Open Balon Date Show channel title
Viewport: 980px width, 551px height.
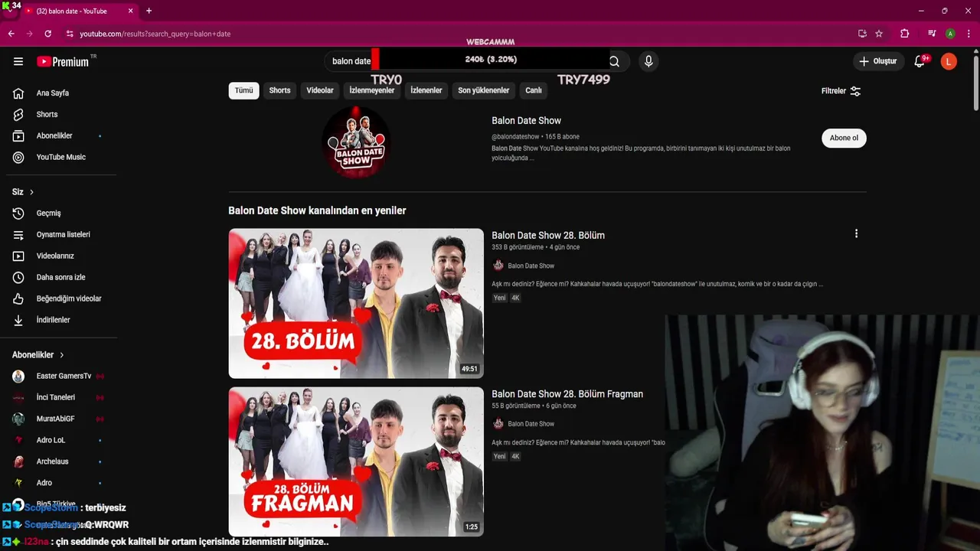point(526,121)
